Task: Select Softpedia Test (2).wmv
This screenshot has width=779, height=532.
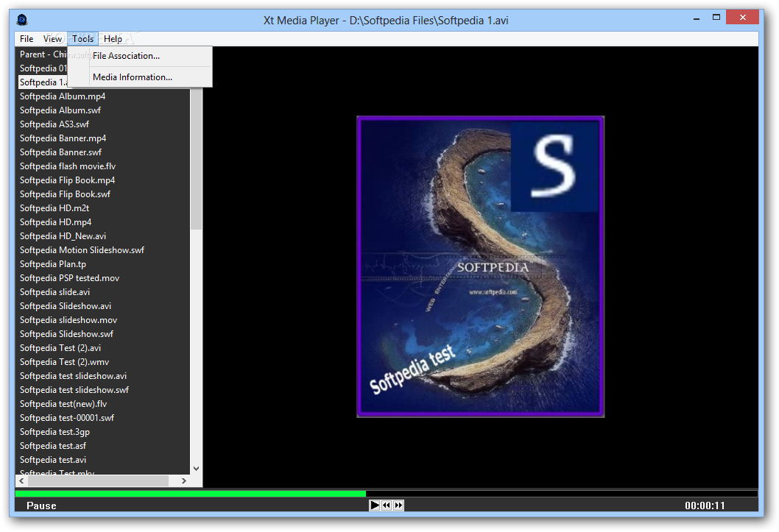Action: 65,362
